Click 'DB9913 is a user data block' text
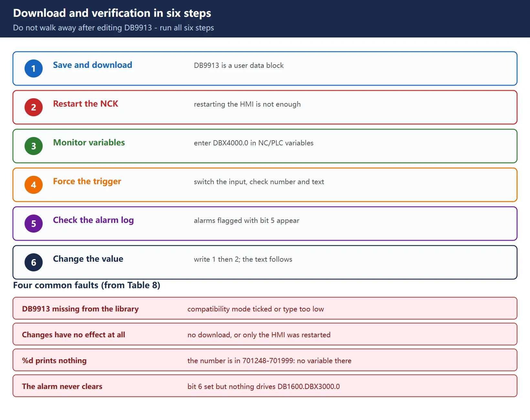The width and height of the screenshot is (530, 420). coord(238,65)
